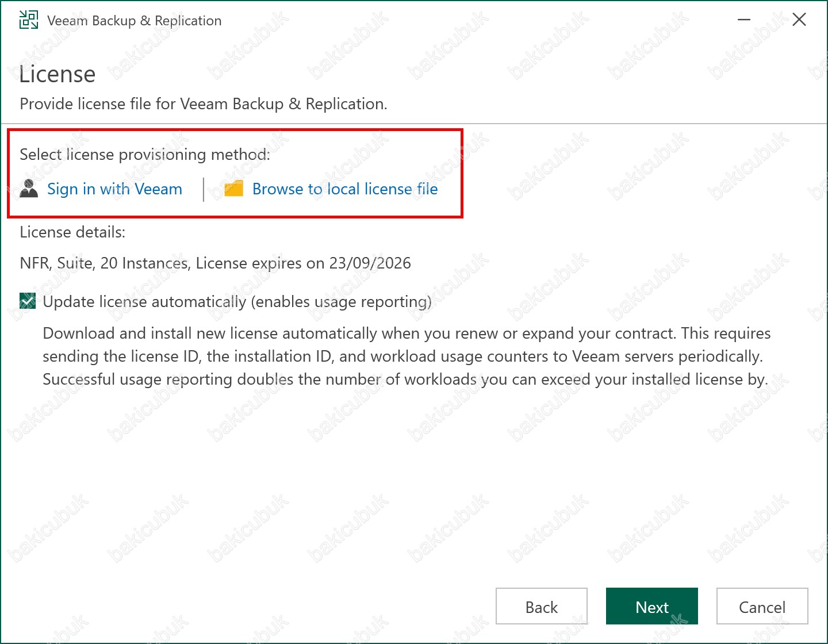828x644 pixels.
Task: Click the Veeam logo in title bar
Action: click(29, 20)
